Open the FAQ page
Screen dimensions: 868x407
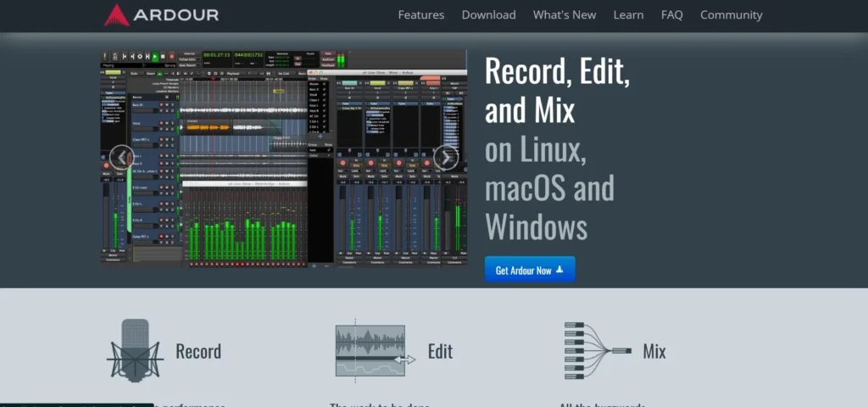pos(671,15)
